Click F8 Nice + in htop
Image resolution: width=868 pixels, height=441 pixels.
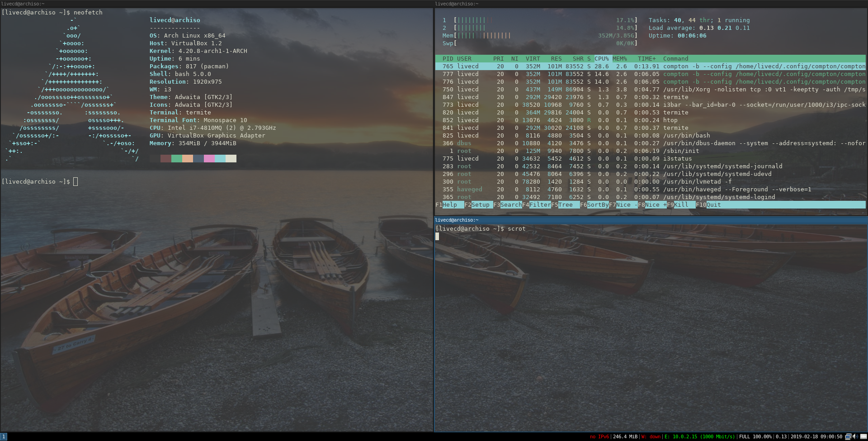(652, 205)
